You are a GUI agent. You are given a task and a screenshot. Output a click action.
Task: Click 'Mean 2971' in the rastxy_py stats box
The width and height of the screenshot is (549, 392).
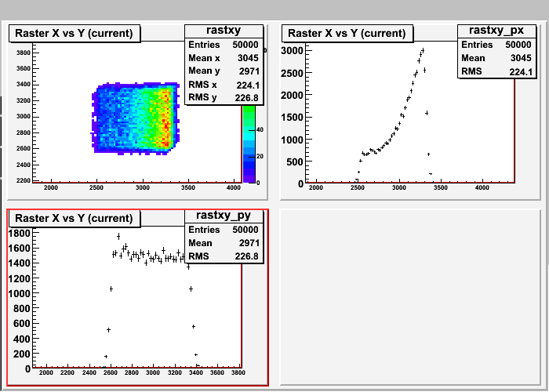224,243
